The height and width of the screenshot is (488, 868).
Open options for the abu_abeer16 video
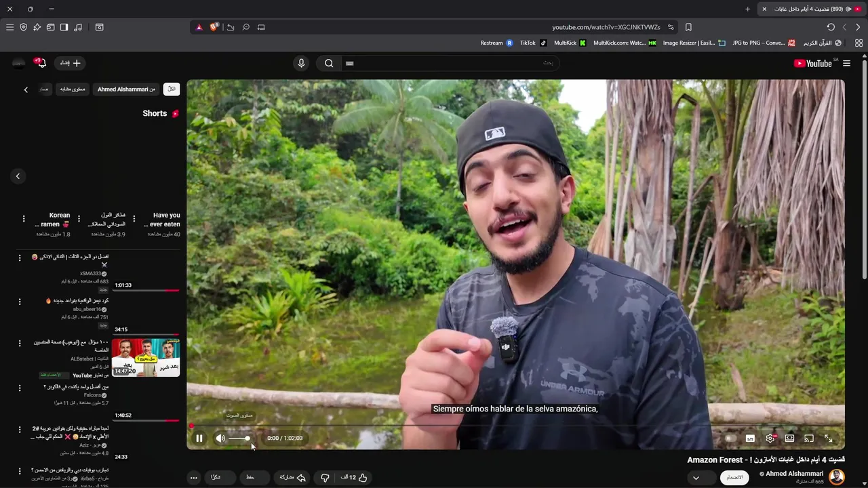(20, 302)
